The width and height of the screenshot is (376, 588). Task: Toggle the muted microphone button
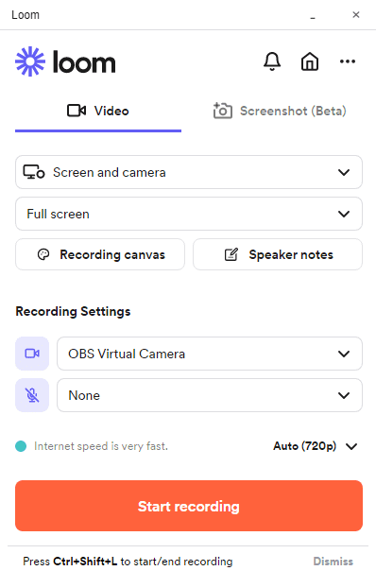point(32,395)
